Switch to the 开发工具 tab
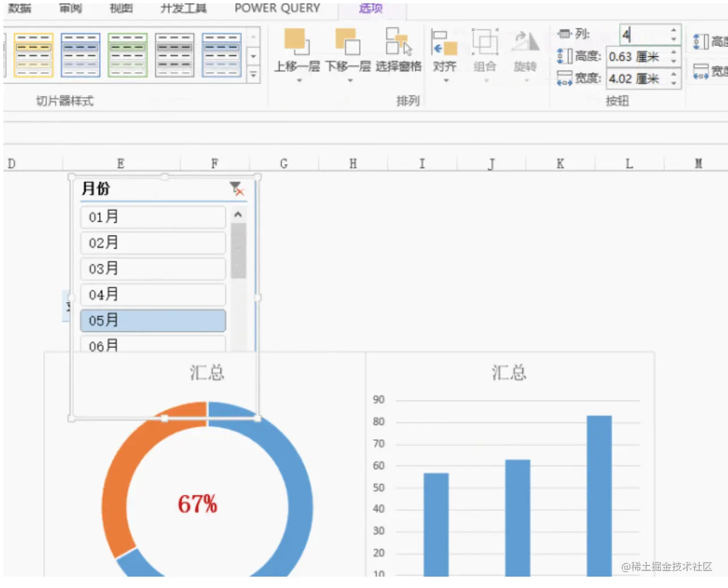 pos(183,8)
